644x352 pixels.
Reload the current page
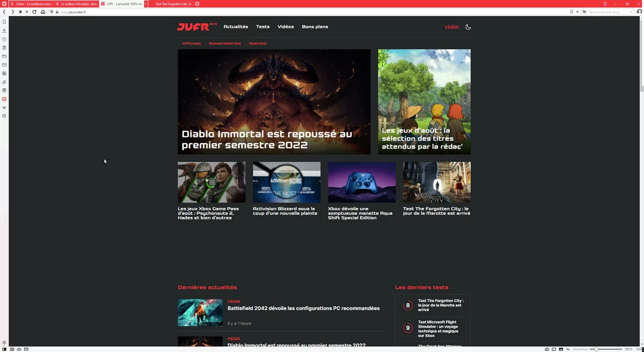tap(34, 12)
